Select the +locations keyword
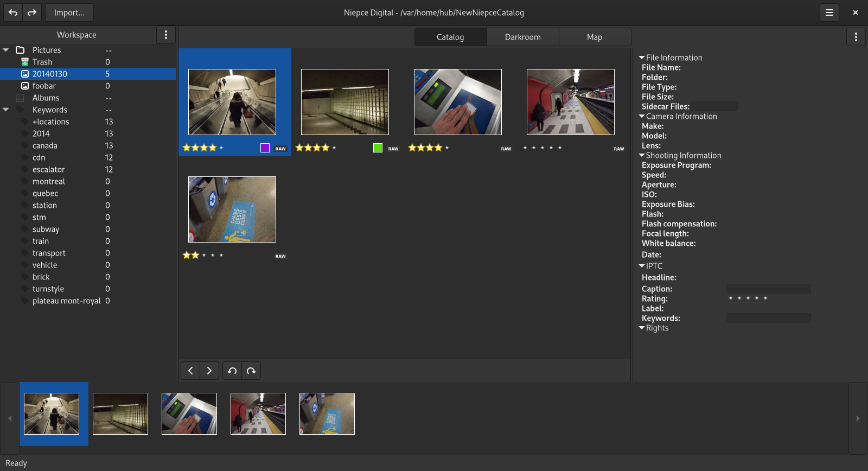 point(51,122)
